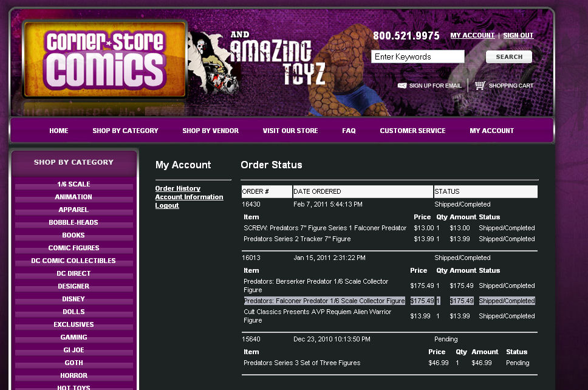Click the SHOP BY CATEGORY sidebar header
The width and height of the screenshot is (588, 390).
click(x=73, y=162)
